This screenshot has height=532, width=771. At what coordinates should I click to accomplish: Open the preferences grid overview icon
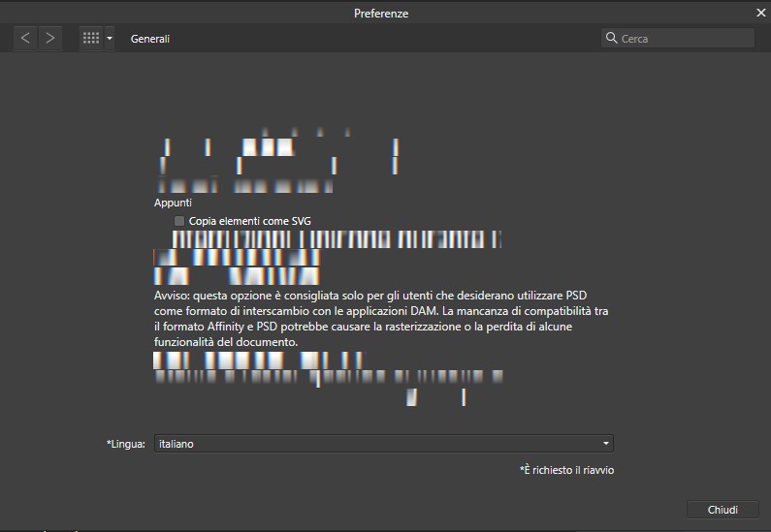91,38
